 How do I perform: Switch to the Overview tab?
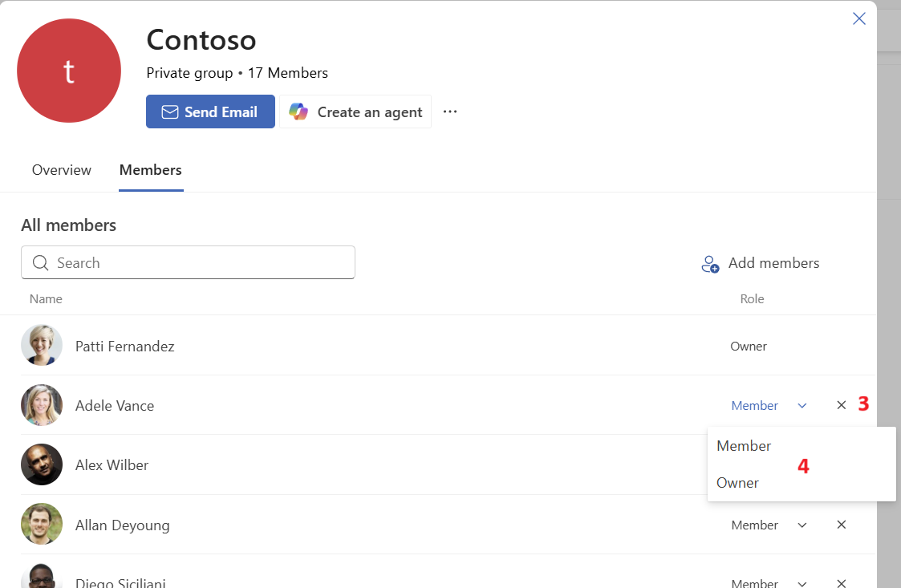(62, 170)
